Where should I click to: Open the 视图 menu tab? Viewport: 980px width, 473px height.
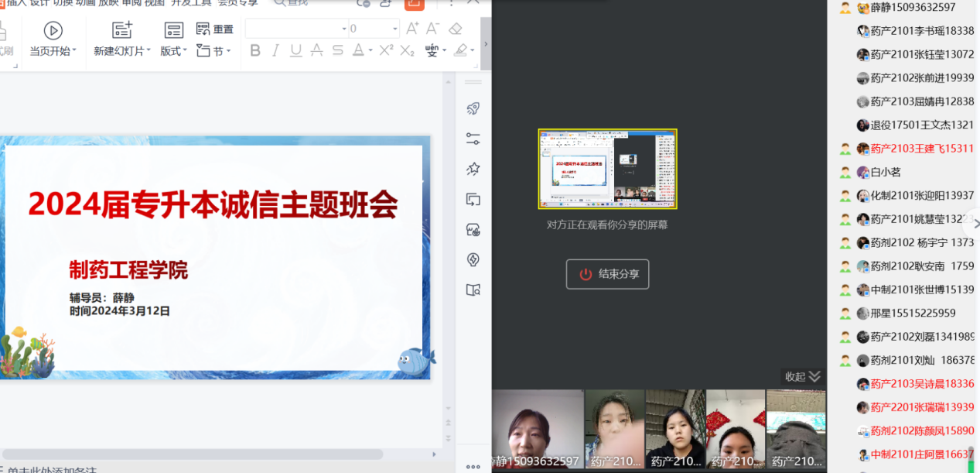pos(155,3)
